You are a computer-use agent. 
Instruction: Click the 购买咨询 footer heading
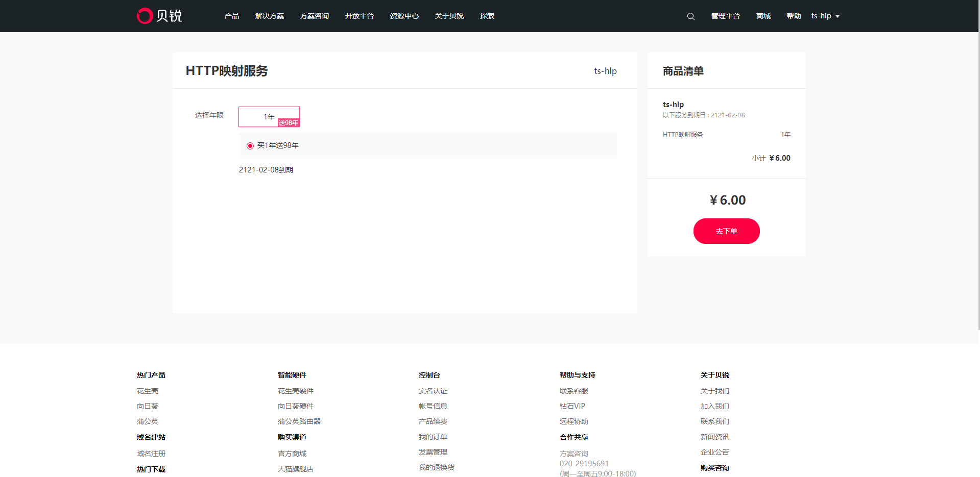click(715, 468)
